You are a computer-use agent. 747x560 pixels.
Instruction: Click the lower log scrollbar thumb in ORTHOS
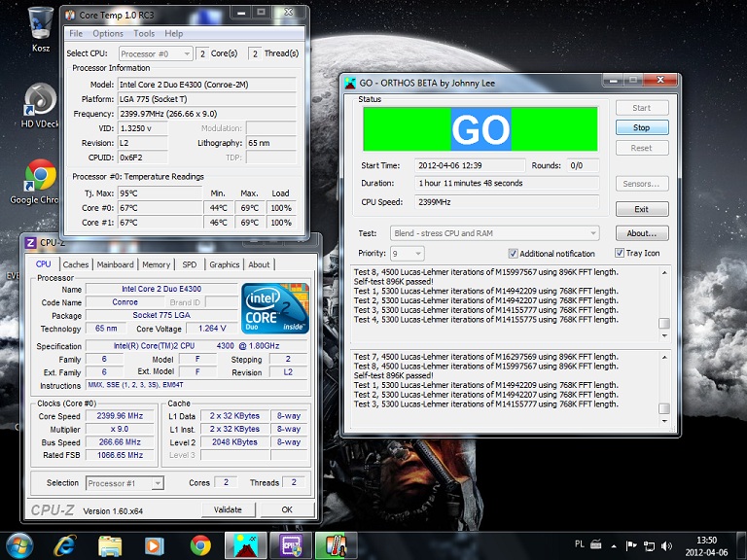[664, 408]
